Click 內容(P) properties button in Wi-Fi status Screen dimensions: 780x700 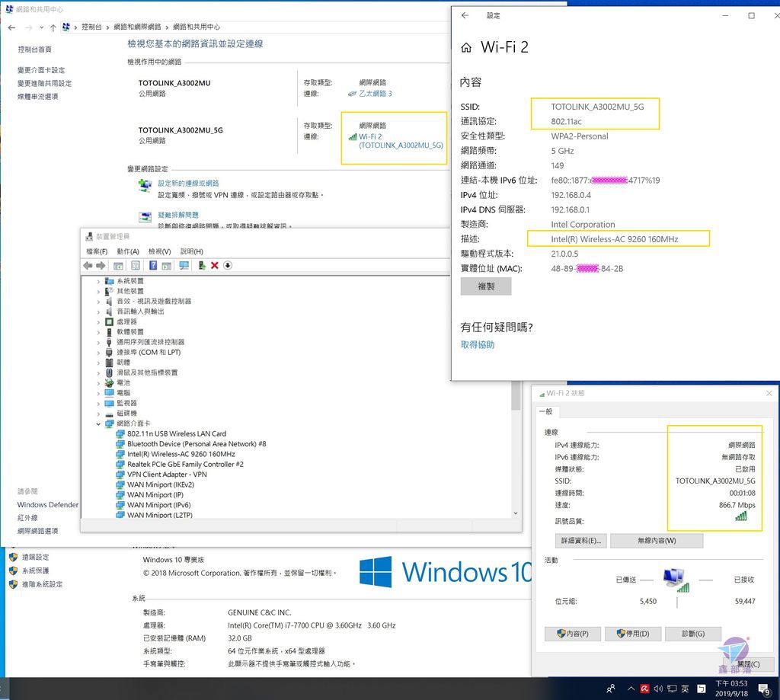coord(573,634)
